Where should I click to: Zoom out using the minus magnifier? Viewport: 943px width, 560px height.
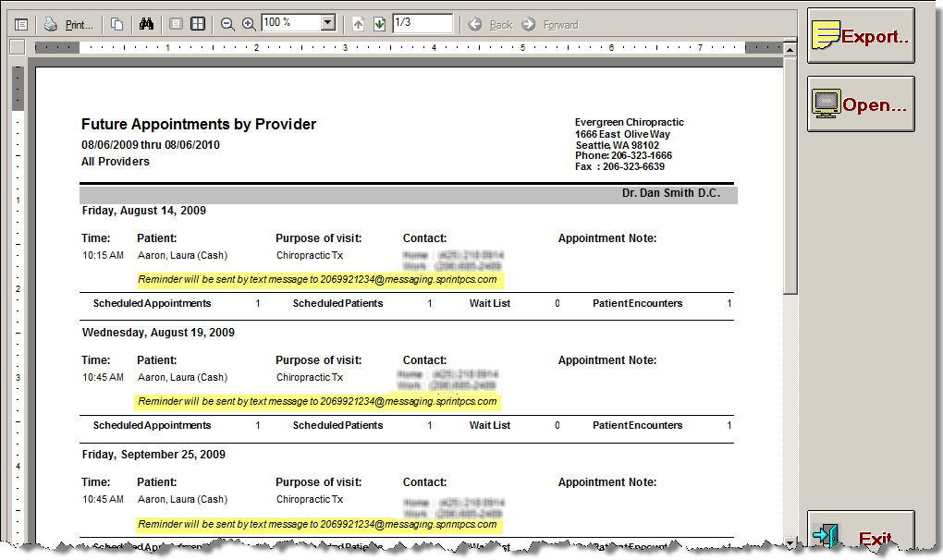227,24
